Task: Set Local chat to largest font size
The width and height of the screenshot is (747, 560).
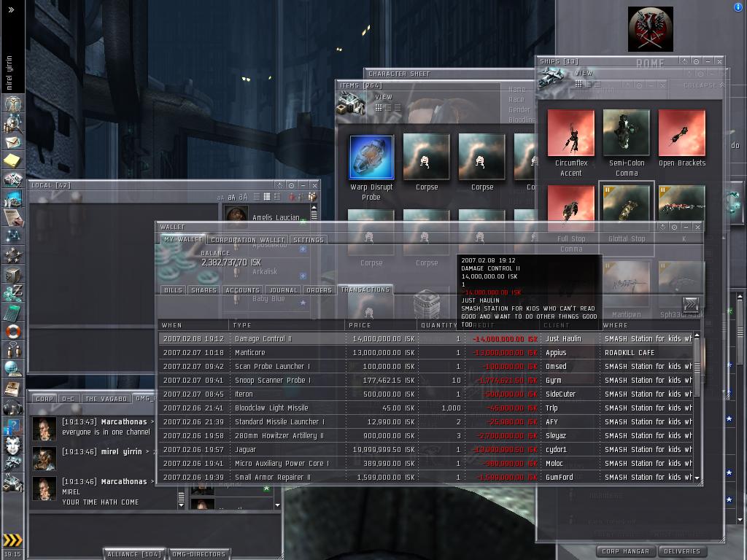Action: 243,197
